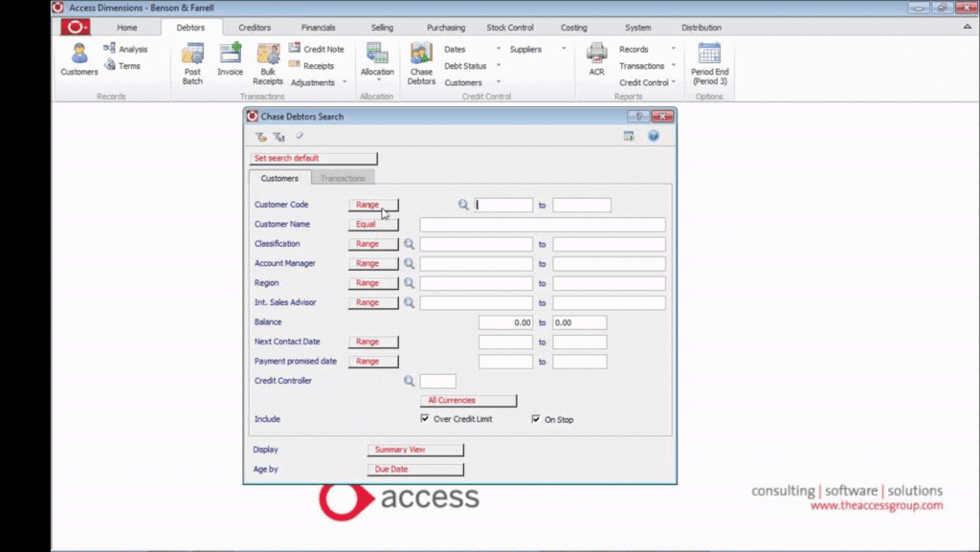Open the Allocation tool
Viewport: 980px width, 552px height.
[377, 61]
